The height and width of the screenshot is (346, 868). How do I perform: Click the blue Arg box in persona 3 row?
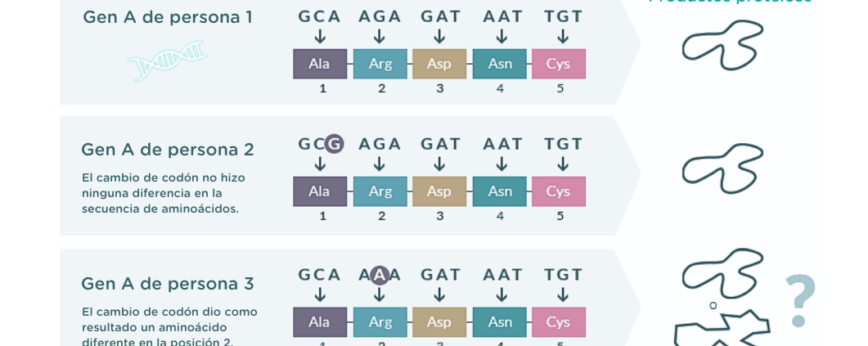coord(380,322)
